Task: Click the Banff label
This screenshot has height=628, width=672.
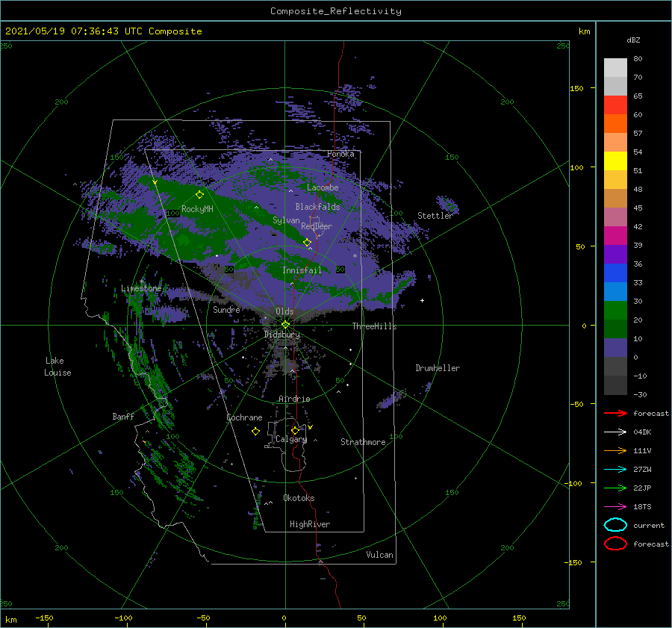Action: coord(123,416)
